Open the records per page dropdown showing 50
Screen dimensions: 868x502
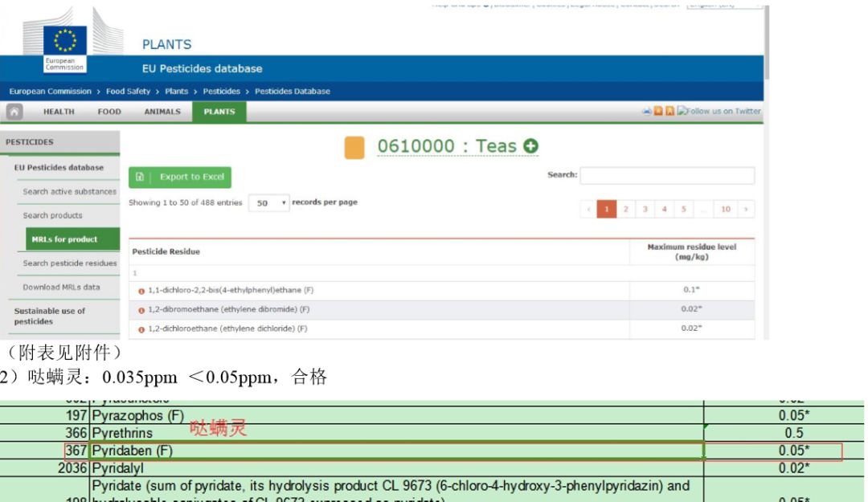point(269,203)
